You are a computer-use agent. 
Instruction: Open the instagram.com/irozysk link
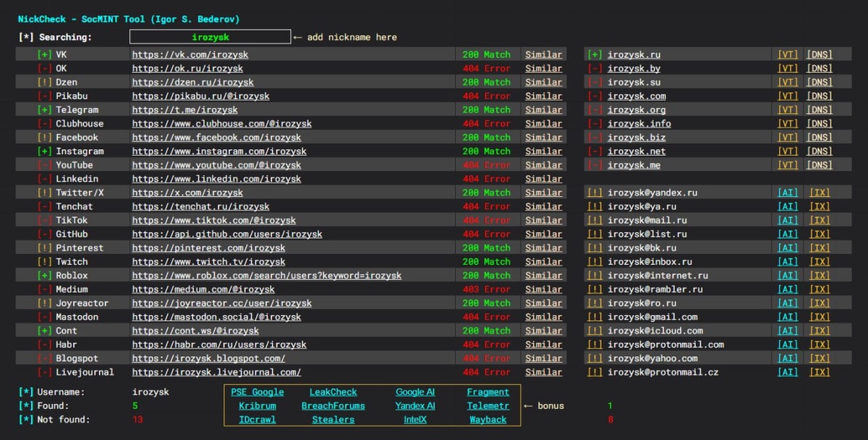click(219, 151)
